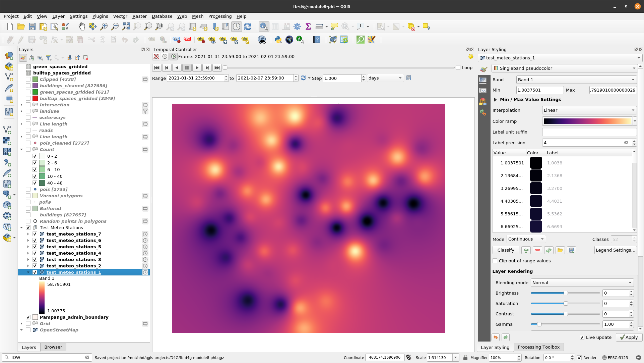Screen dimensions: 644x363
Task: Expand Min / Max Value Settings
Action: pos(495,100)
